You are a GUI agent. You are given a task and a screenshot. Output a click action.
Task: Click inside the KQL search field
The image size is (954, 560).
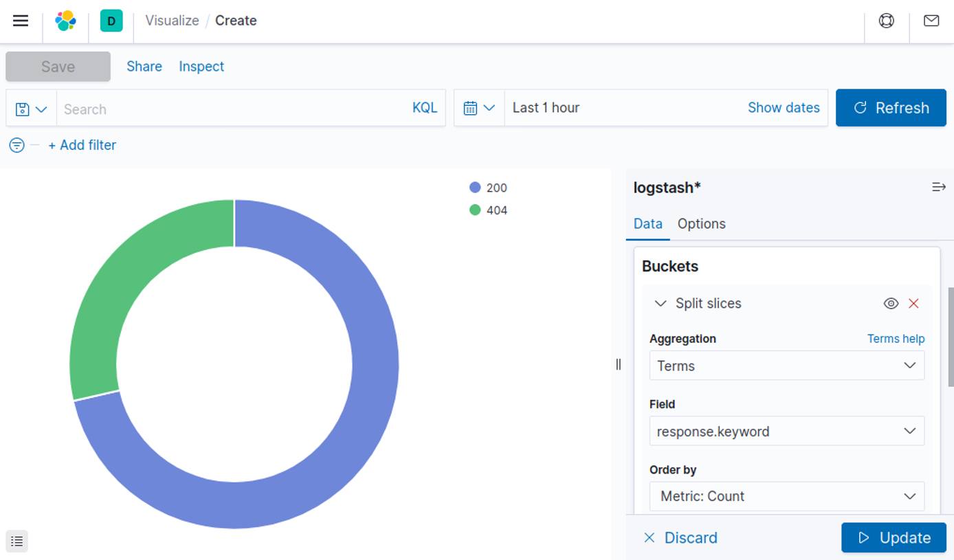[206, 108]
